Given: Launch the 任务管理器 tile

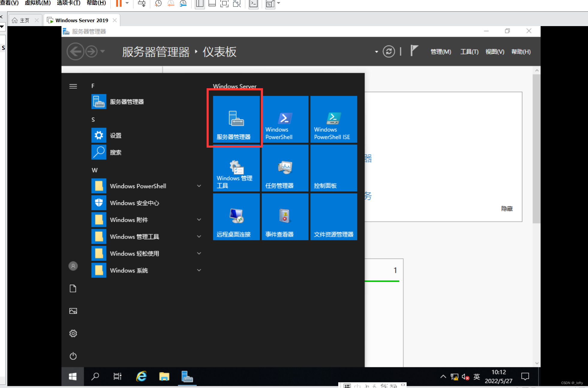Looking at the screenshot, I should [x=285, y=168].
